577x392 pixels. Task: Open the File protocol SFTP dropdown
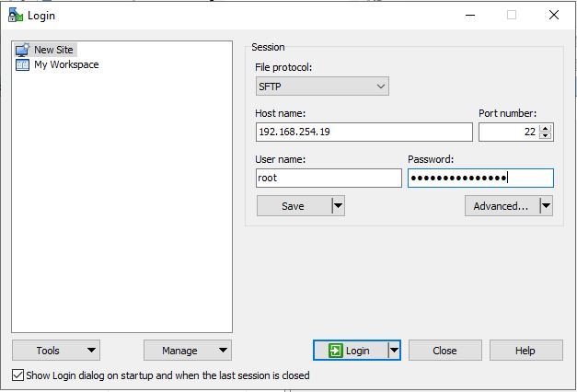tap(322, 86)
